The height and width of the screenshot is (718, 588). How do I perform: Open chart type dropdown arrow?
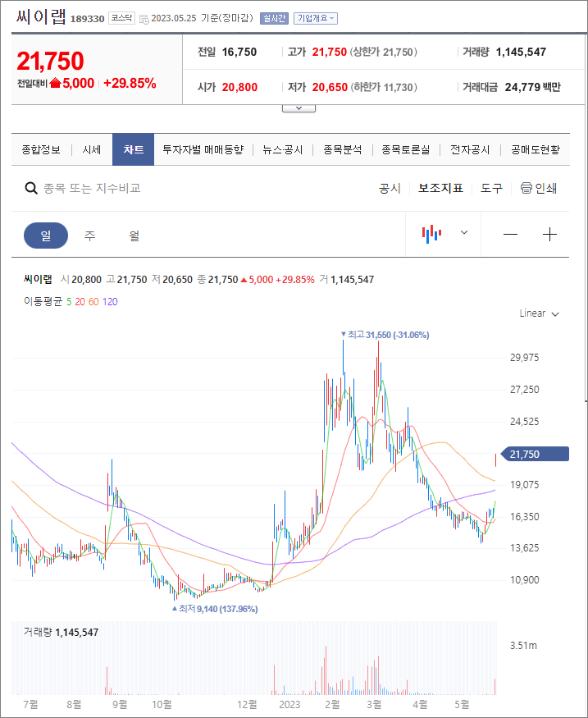[464, 232]
